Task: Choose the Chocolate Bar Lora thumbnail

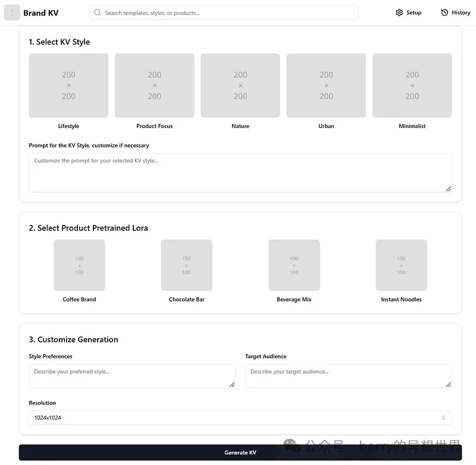Action: point(187,265)
